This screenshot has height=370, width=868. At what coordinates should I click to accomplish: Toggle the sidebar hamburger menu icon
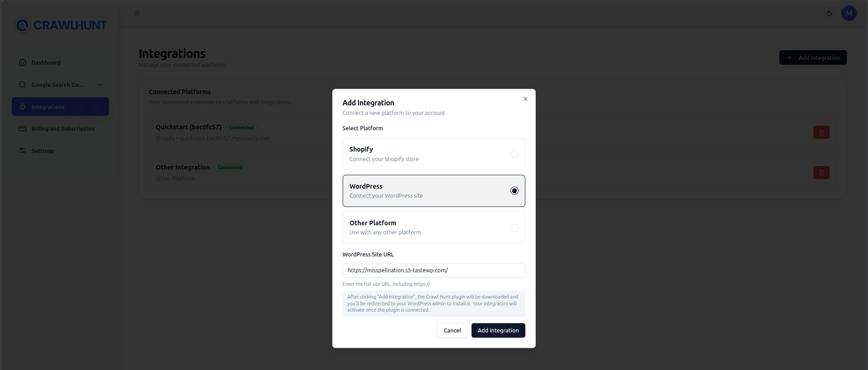137,14
